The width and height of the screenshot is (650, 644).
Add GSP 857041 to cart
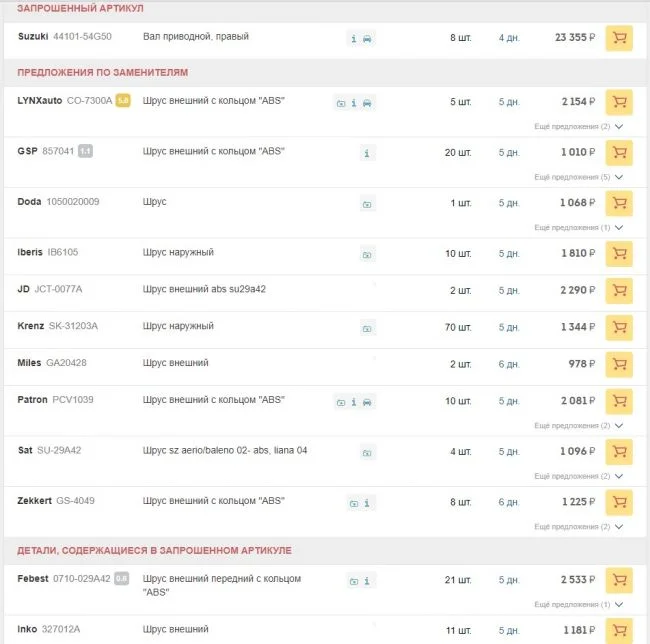[x=619, y=153]
